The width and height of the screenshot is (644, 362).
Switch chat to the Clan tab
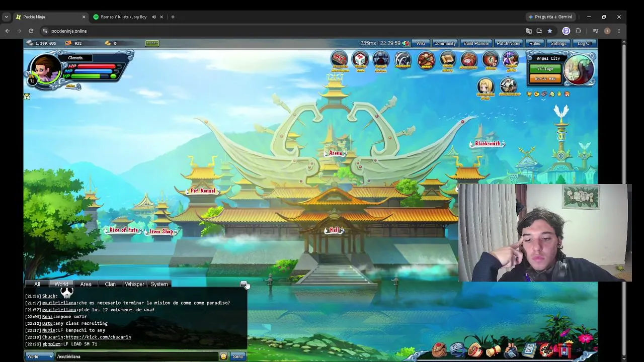pos(110,284)
